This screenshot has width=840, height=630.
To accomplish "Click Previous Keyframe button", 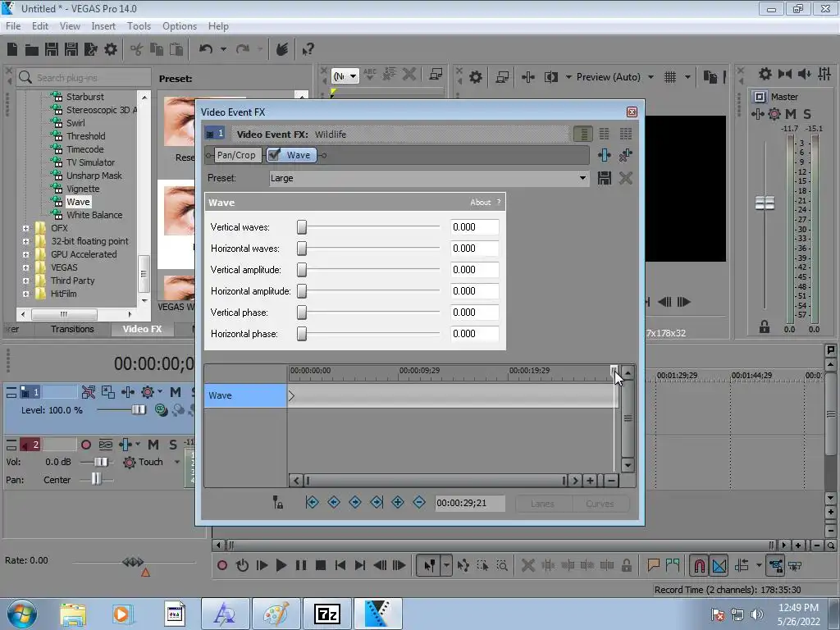I will [x=333, y=502].
